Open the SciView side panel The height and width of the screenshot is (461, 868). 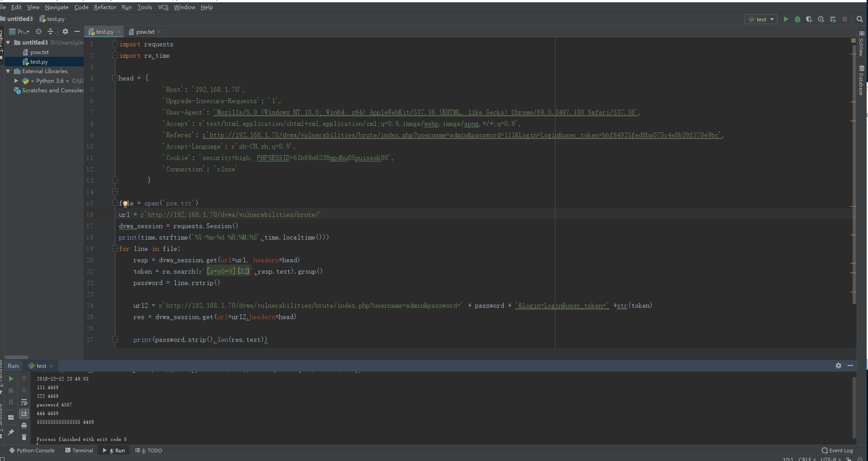point(861,44)
